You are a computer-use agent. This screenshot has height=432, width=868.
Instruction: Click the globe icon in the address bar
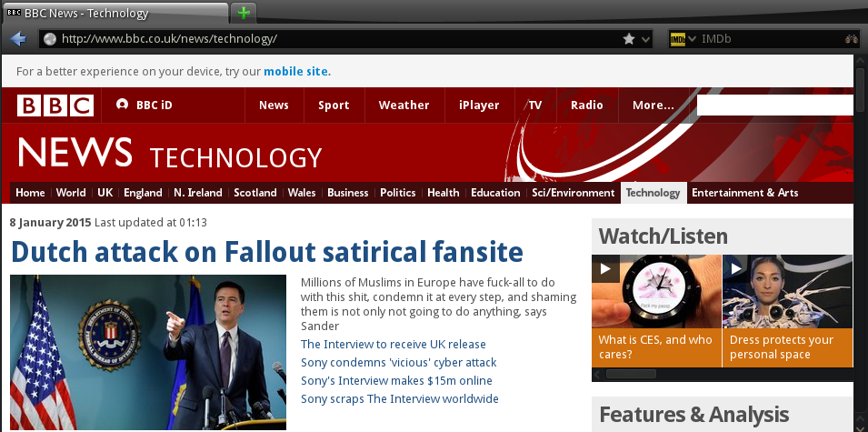(50, 39)
